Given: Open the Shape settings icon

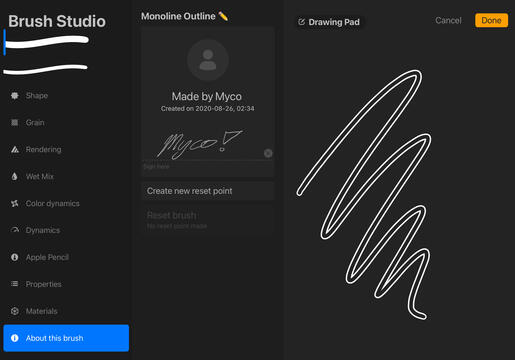Looking at the screenshot, I should (x=15, y=96).
